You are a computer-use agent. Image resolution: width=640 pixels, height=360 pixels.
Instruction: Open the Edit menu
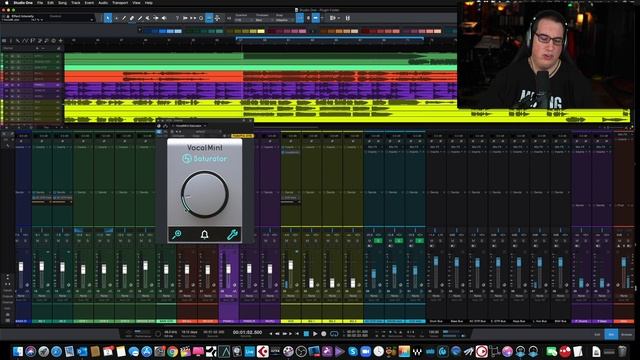pyautogui.click(x=50, y=2)
